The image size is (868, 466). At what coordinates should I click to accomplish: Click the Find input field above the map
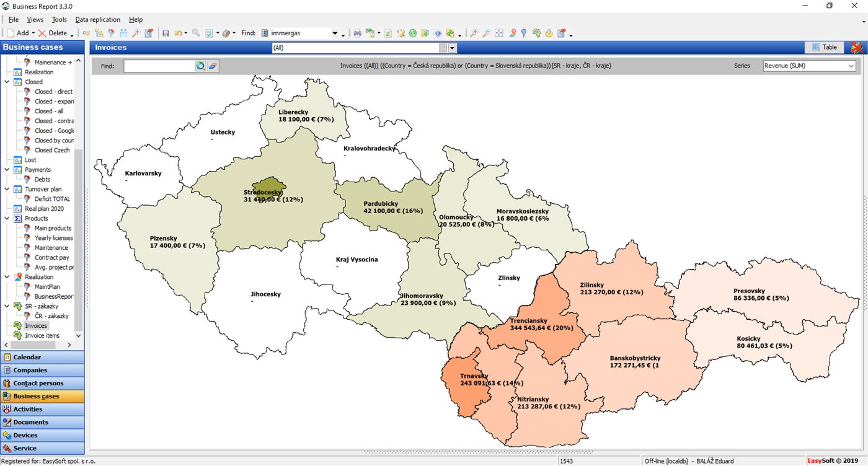[x=159, y=66]
